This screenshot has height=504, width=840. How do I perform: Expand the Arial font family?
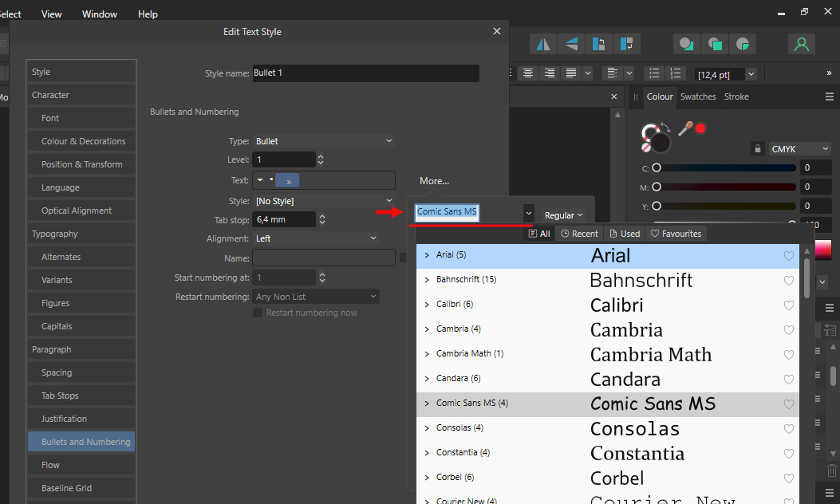pyautogui.click(x=427, y=255)
